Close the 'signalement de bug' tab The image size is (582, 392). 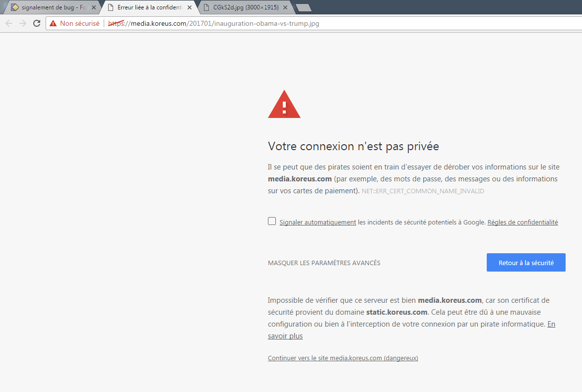pos(94,7)
